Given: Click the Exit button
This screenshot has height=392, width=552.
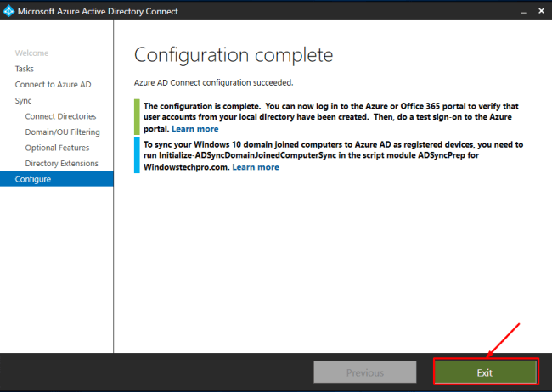Looking at the screenshot, I should tap(485, 372).
